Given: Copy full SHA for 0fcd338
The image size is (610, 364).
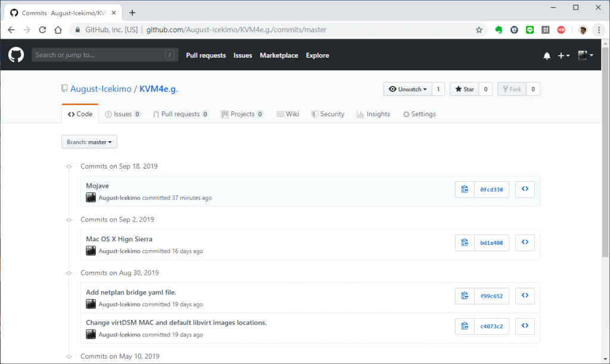Looking at the screenshot, I should (x=465, y=189).
